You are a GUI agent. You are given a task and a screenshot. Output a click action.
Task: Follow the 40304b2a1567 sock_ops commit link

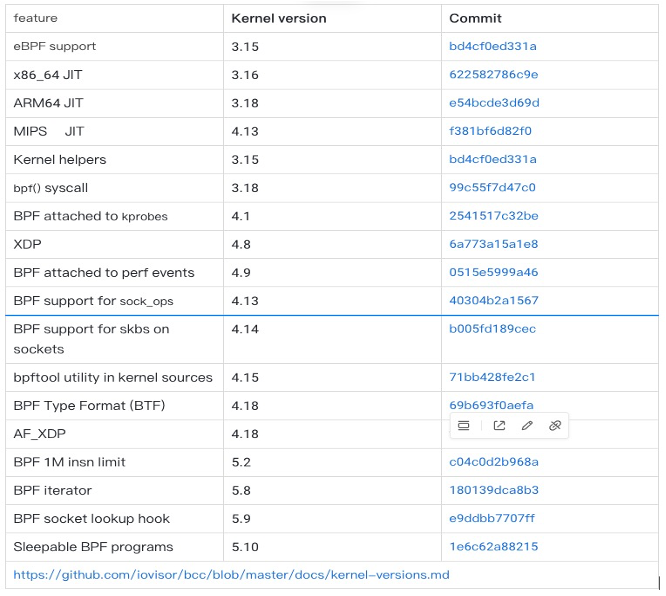(x=493, y=300)
